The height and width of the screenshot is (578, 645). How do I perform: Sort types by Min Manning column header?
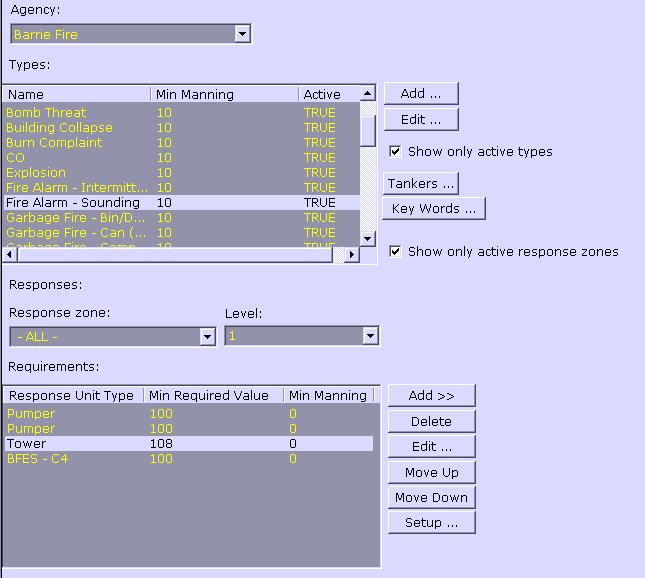[x=224, y=95]
